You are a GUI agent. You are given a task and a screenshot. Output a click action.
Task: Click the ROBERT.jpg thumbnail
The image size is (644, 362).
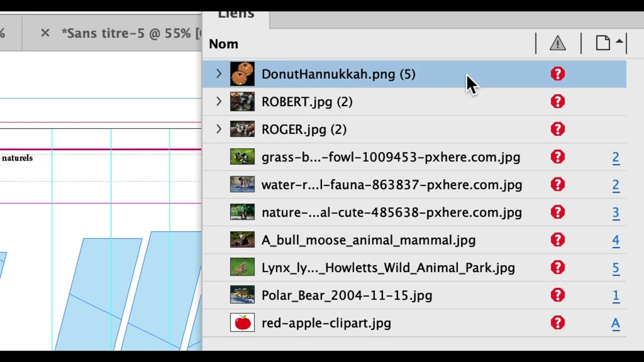point(243,102)
